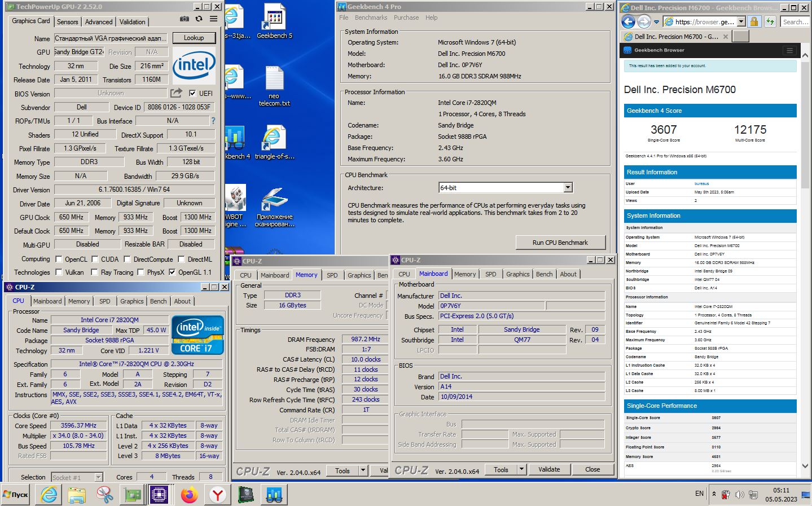Viewport: 812px width, 506px height.
Task: Click the Пуск Start button
Action: click(16, 495)
